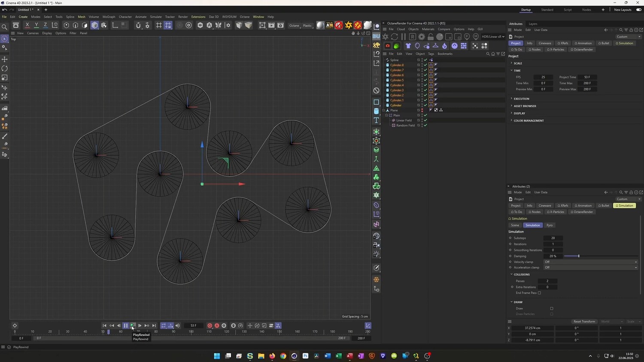
Task: Open HDR/Linear sRGB dropdown in Octane
Action: (493, 37)
